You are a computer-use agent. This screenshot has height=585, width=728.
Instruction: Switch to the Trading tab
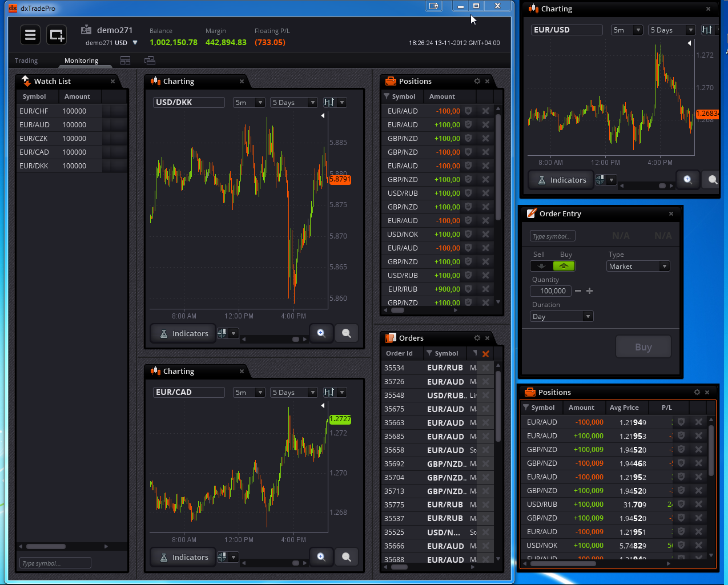(26, 60)
